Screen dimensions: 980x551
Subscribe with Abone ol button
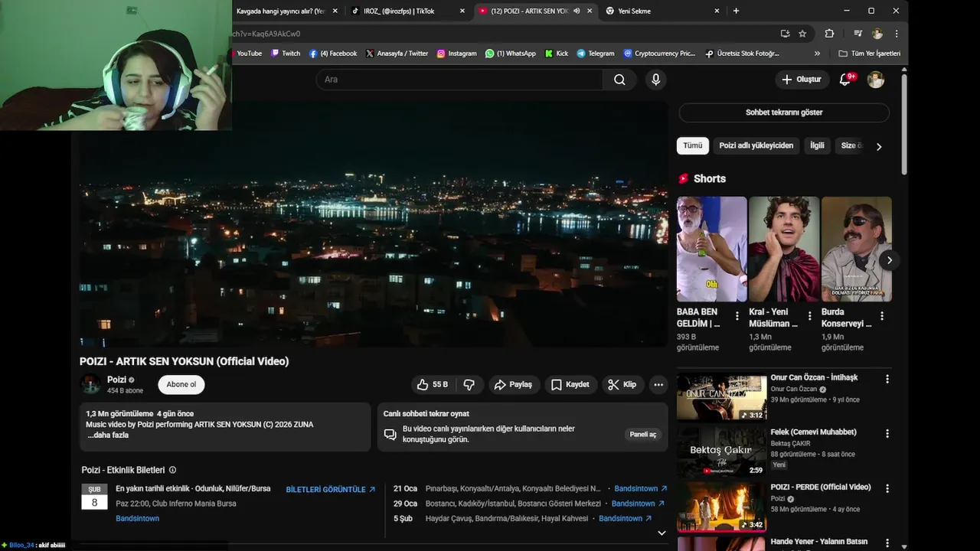point(181,384)
